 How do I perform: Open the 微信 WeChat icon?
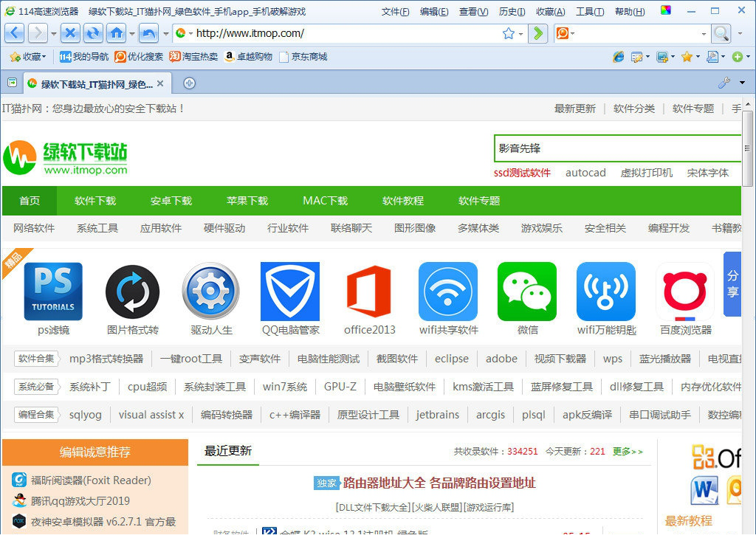click(x=527, y=292)
